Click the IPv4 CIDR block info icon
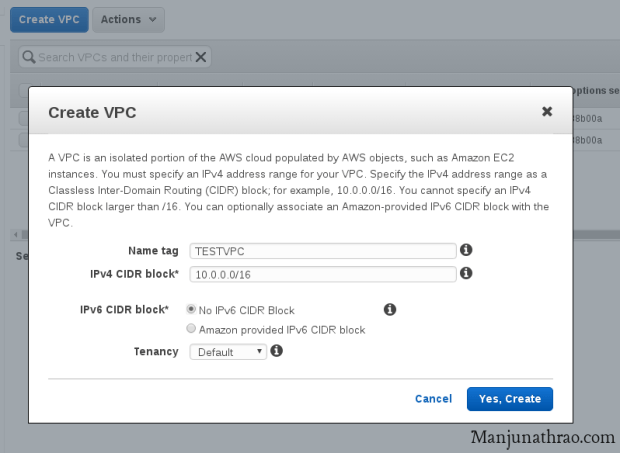This screenshot has height=453, width=620. click(x=466, y=272)
